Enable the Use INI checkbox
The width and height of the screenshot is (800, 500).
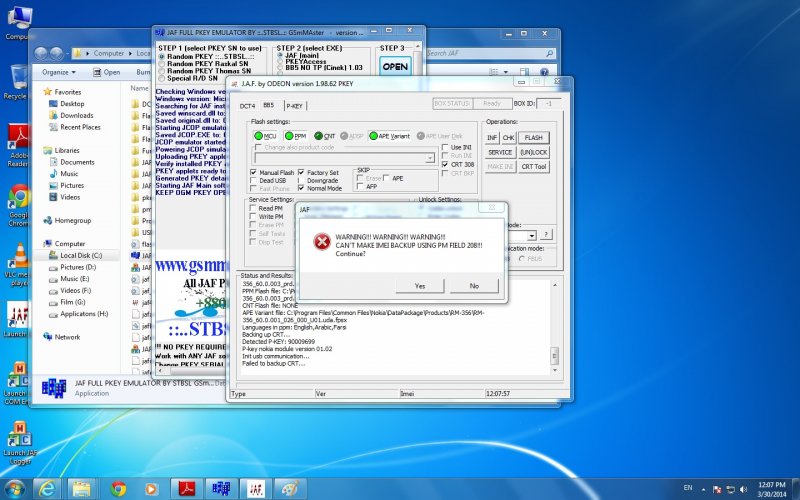tap(445, 147)
